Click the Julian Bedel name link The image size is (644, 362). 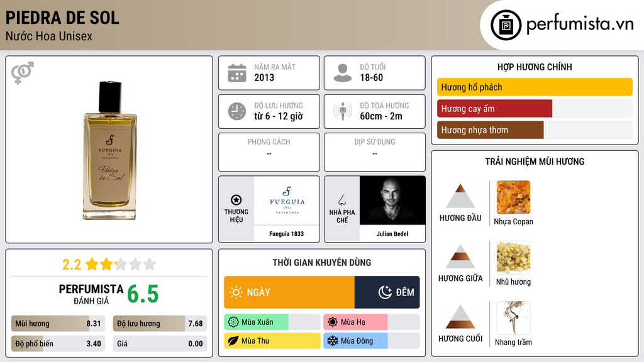(x=392, y=234)
